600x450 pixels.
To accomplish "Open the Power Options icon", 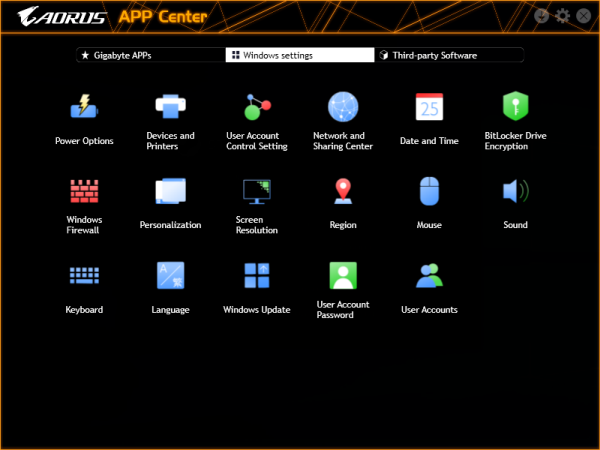I will [84, 106].
